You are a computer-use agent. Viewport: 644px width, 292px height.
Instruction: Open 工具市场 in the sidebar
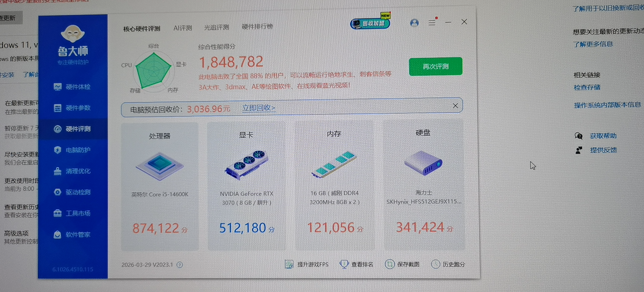click(72, 213)
